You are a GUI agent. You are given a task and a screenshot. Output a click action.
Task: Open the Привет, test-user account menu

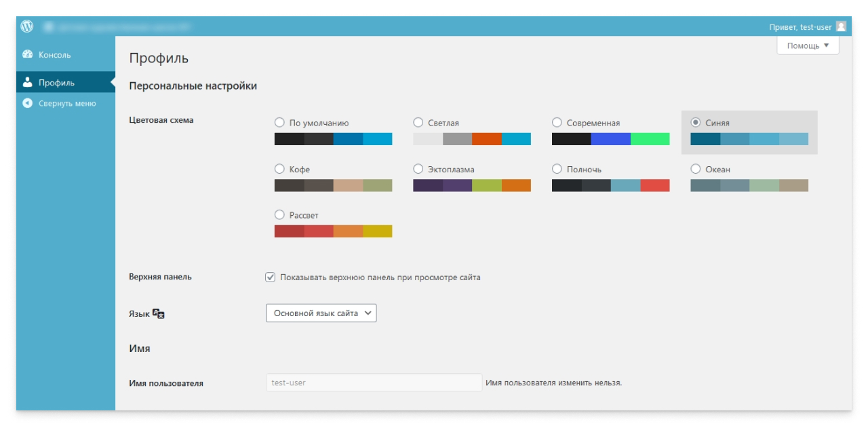pos(800,27)
